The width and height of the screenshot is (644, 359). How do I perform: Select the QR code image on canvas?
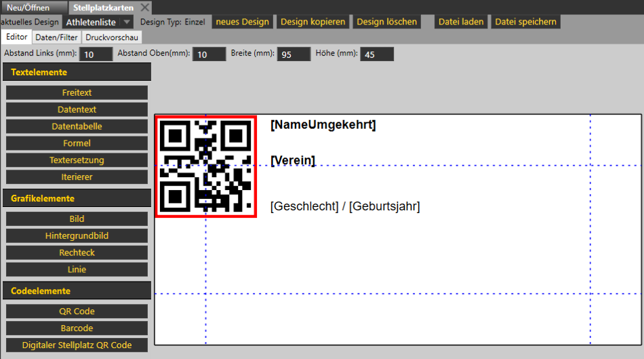[x=206, y=166]
